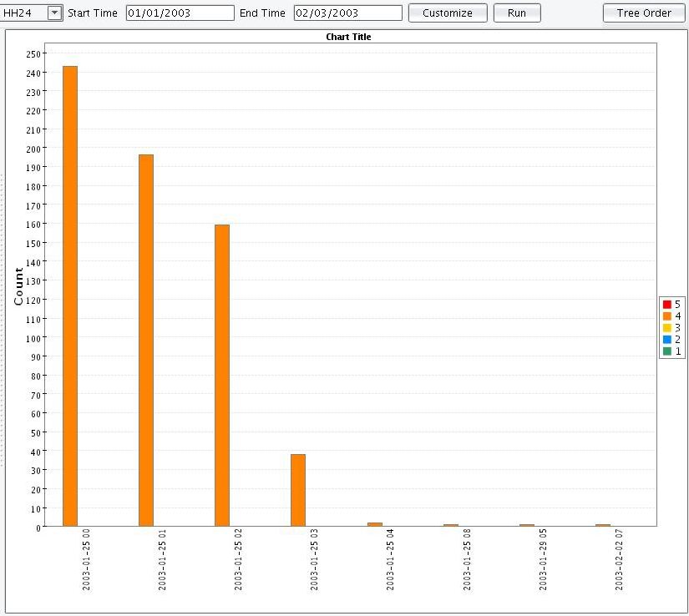This screenshot has height=616, width=689.
Task: Open the HH24 format dropdown
Action: pos(54,13)
